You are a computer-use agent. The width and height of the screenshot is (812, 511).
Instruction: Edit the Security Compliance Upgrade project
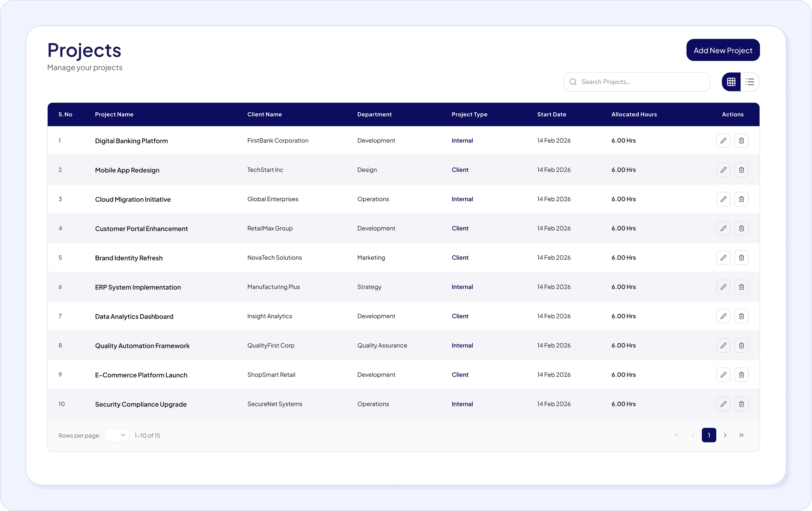pyautogui.click(x=723, y=404)
